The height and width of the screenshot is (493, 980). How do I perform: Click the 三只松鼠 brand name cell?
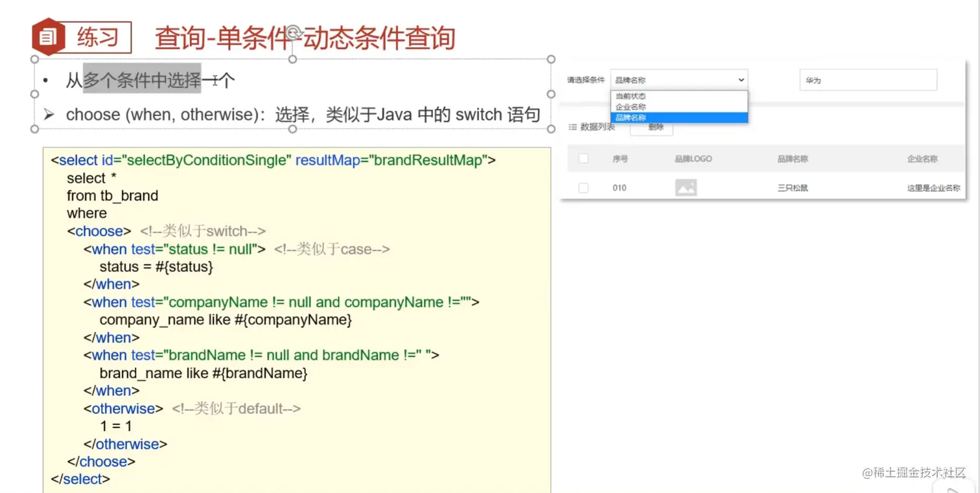793,188
